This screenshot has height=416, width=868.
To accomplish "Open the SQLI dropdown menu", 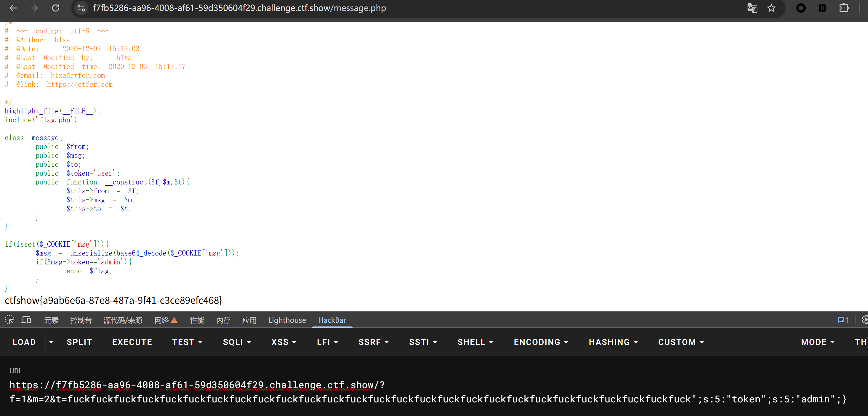I will pos(237,342).
